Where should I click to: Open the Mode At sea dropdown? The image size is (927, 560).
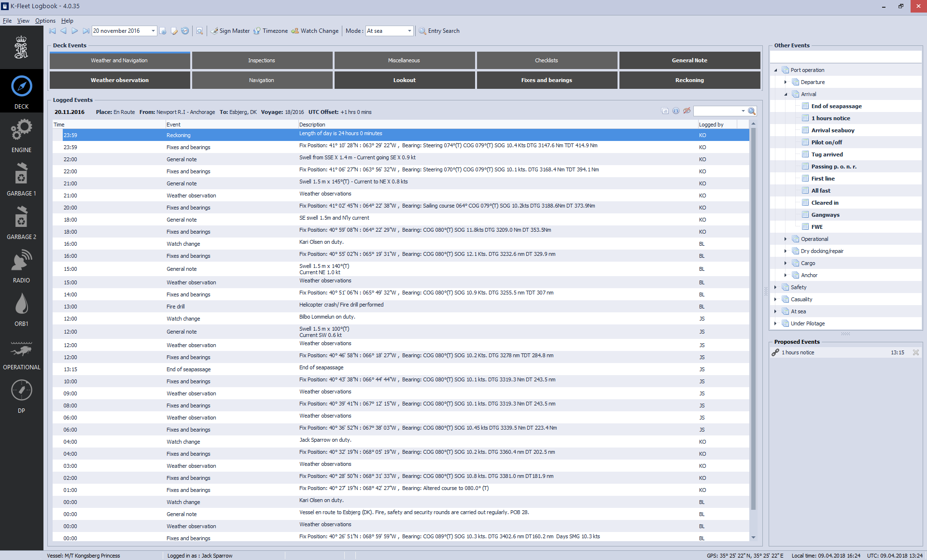pyautogui.click(x=409, y=31)
